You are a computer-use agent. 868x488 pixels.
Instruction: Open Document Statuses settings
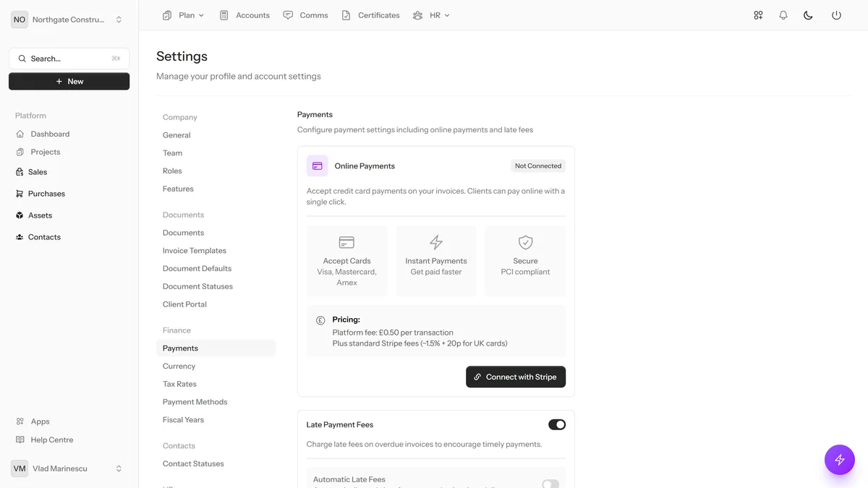tap(197, 287)
